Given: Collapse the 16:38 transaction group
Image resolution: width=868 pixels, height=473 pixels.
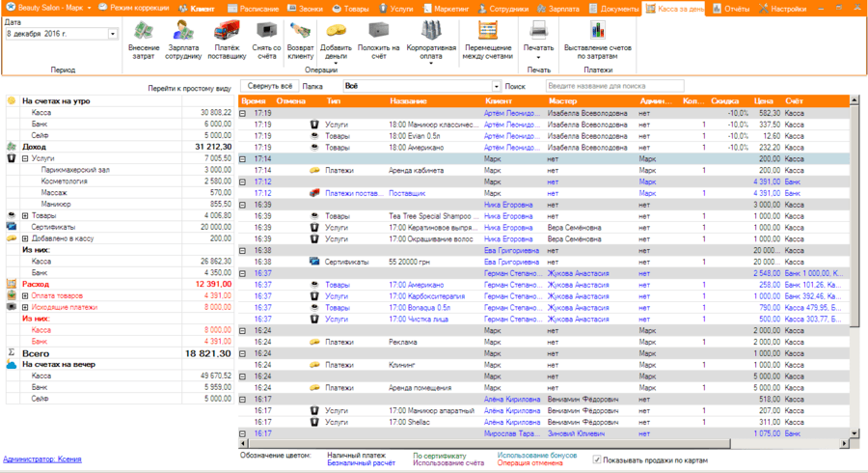Looking at the screenshot, I should (x=242, y=250).
